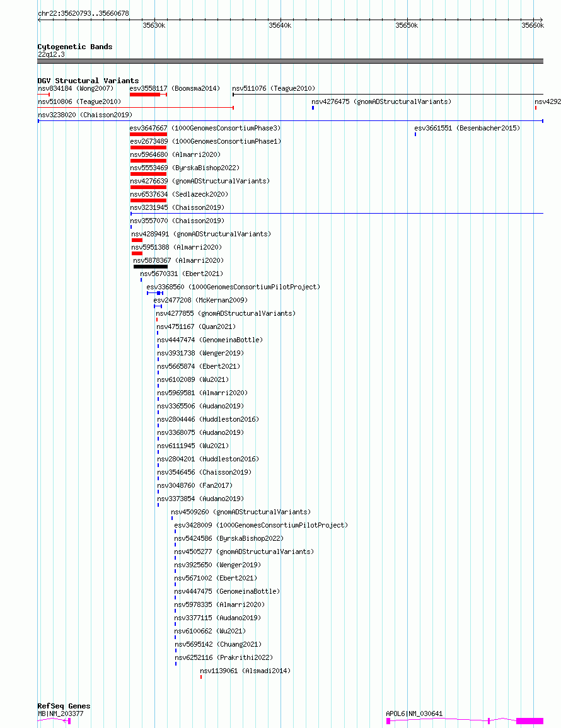
Task: Open nsv6537634 (Sedlazeck2020) variant
Action: pyautogui.click(x=179, y=194)
